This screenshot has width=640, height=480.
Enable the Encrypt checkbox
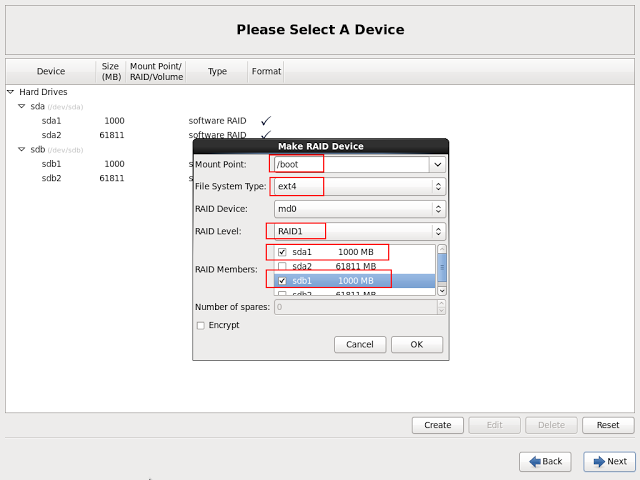click(201, 325)
